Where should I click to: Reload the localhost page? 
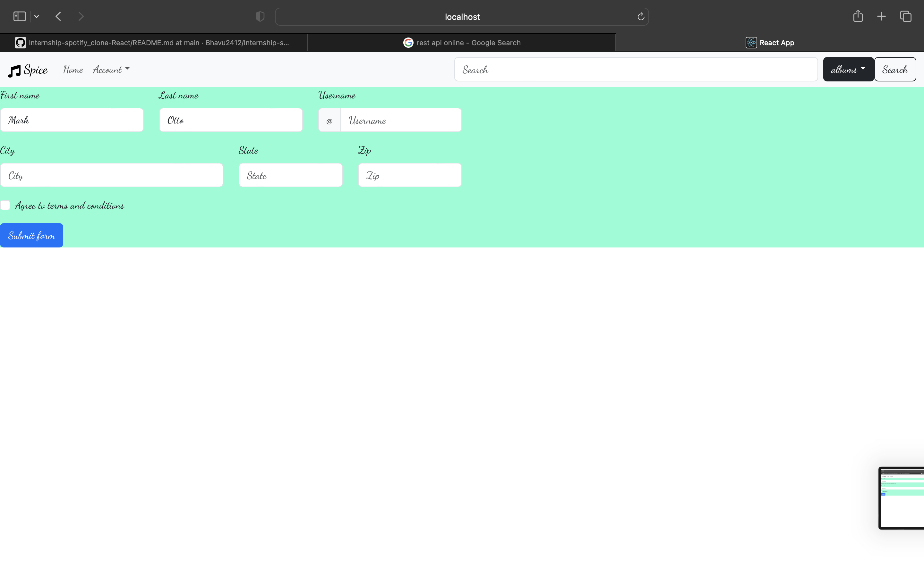[x=641, y=16]
